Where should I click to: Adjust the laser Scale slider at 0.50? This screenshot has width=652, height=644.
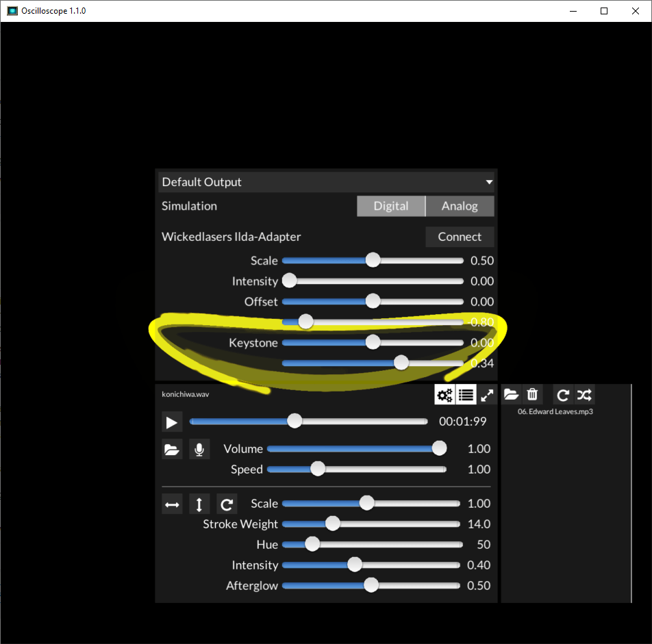tap(373, 261)
